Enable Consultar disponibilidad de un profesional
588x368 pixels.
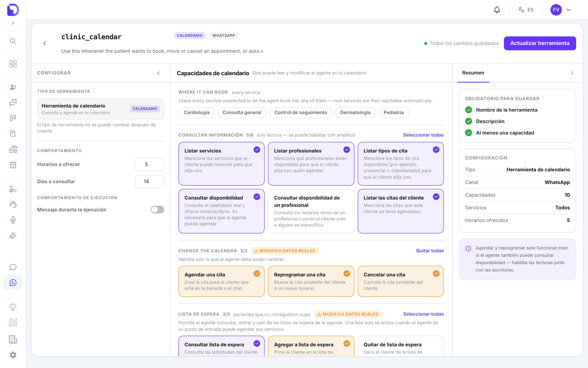tap(311, 211)
